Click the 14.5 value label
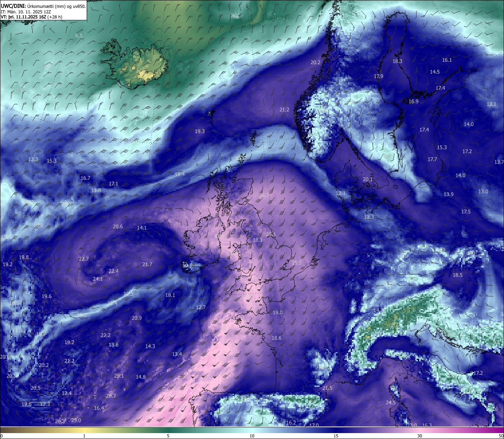Image resolution: width=504 pixels, height=439 pixels. pos(435,72)
